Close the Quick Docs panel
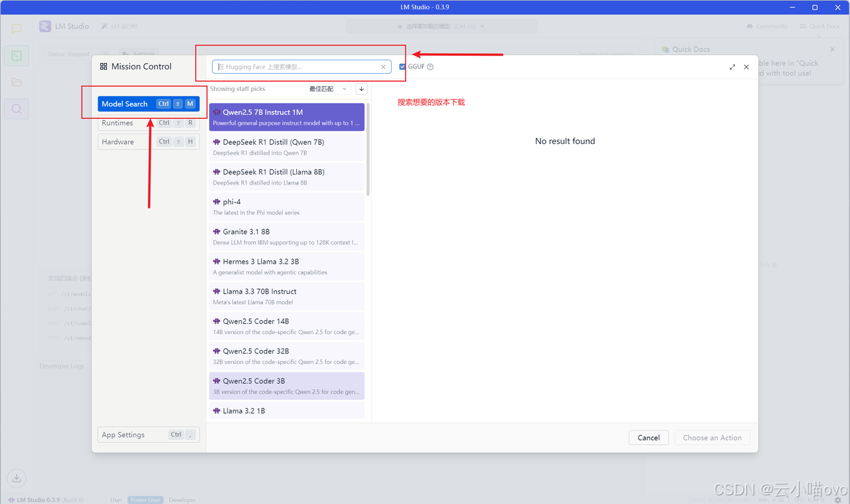This screenshot has height=504, width=850. (833, 49)
